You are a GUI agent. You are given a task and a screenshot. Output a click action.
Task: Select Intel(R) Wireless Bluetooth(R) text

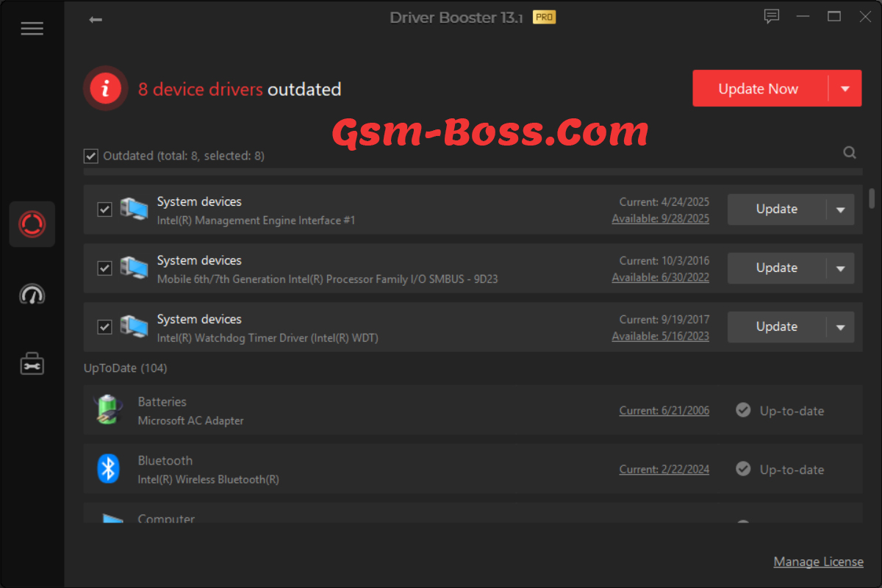(x=209, y=479)
